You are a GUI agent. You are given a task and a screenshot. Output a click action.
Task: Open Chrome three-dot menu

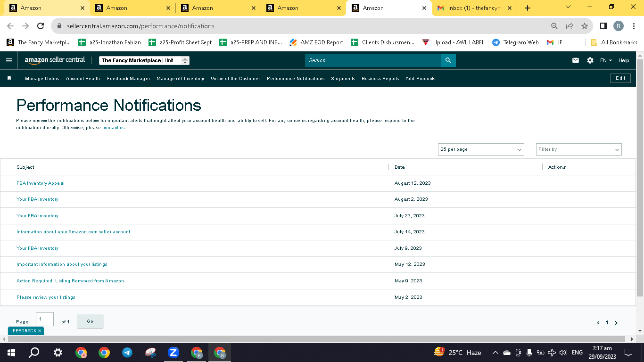(634, 26)
